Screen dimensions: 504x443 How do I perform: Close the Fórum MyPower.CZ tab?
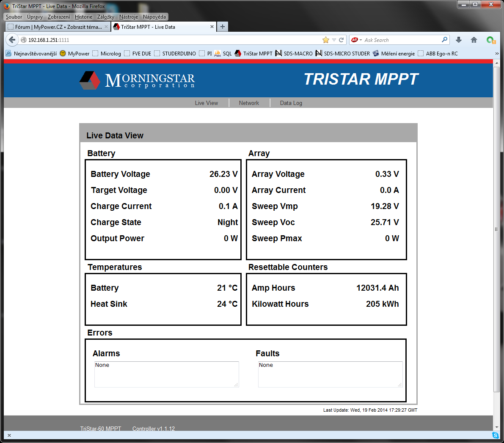[106, 27]
